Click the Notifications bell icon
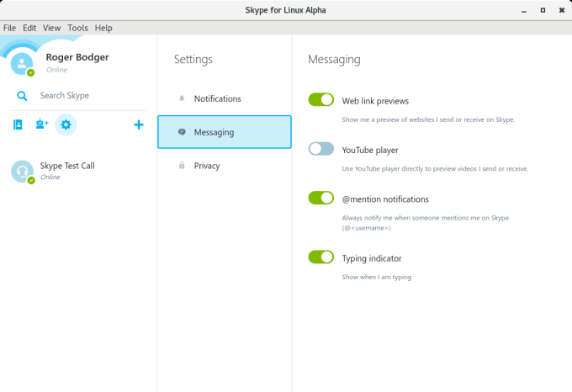This screenshot has width=572, height=392. pos(182,98)
